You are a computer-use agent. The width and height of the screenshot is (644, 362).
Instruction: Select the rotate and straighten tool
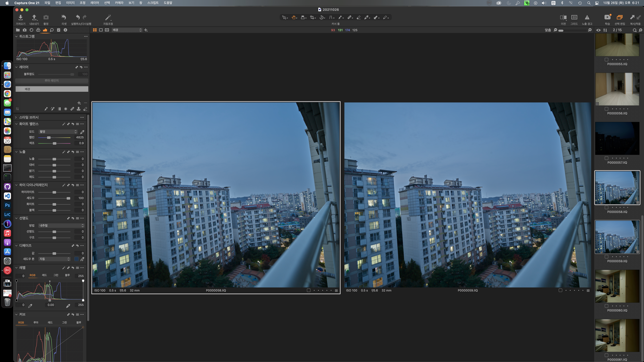pos(322,17)
